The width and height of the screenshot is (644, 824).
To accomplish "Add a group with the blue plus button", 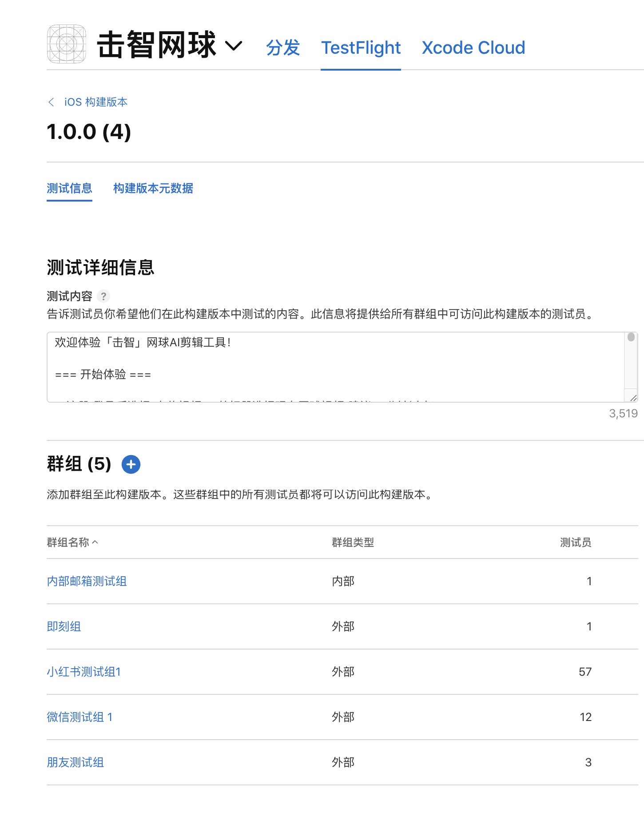I will (x=131, y=464).
